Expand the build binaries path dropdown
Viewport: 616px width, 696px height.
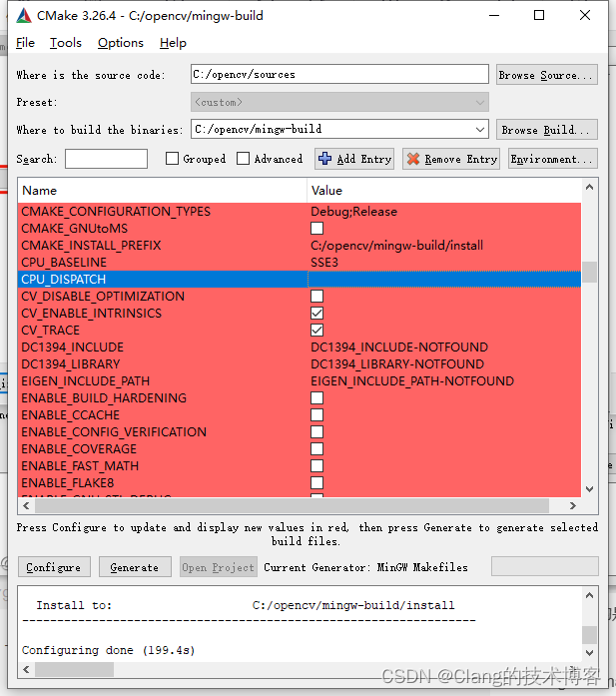480,130
